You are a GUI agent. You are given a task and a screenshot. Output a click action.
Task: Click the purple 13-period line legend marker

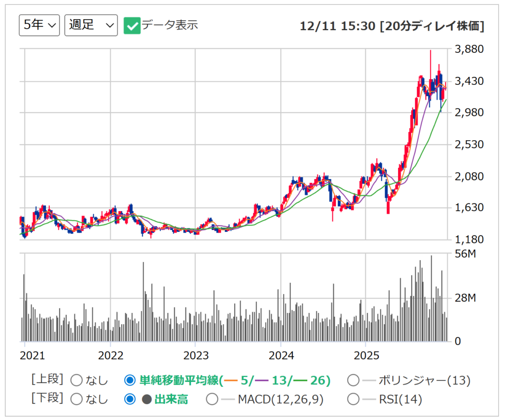pyautogui.click(x=263, y=381)
